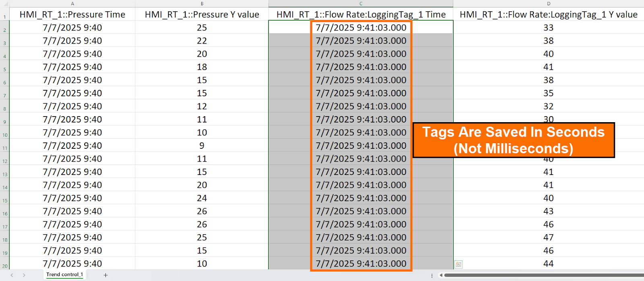Select Pressure Time cell in row 2
This screenshot has height=281, width=644.
72,27
